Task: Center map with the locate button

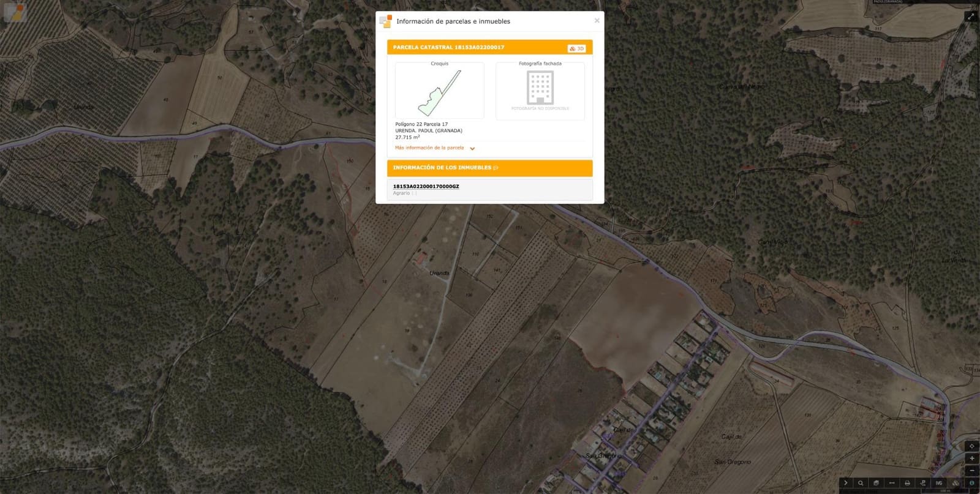Action: coord(972,446)
